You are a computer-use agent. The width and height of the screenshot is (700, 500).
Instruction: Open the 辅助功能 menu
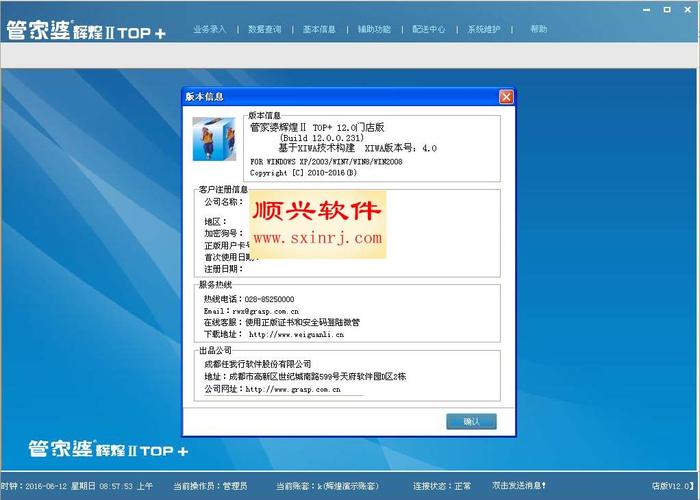click(374, 29)
